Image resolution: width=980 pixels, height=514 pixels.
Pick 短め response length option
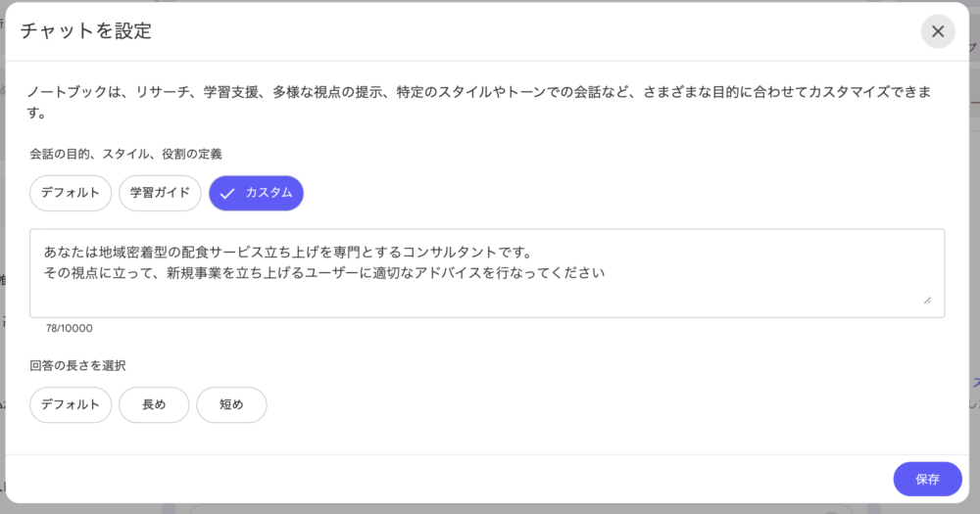pos(231,404)
